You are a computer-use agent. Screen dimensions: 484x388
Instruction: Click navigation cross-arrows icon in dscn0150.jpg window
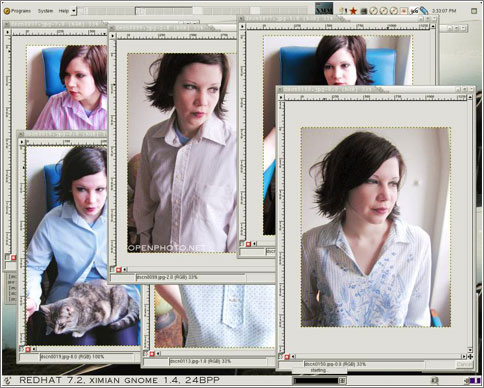[470, 357]
